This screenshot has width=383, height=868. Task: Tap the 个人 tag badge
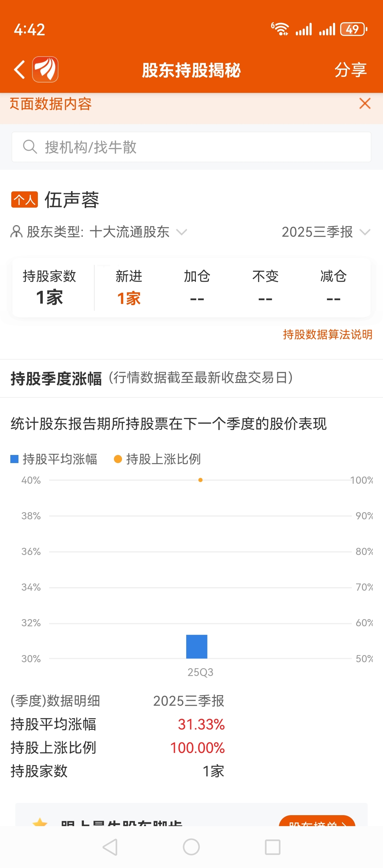point(25,200)
